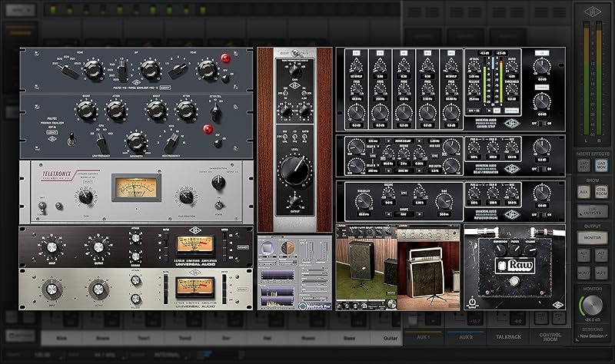The image size is (615, 364).
Task: Select the Snare channel label
Action: (103, 338)
